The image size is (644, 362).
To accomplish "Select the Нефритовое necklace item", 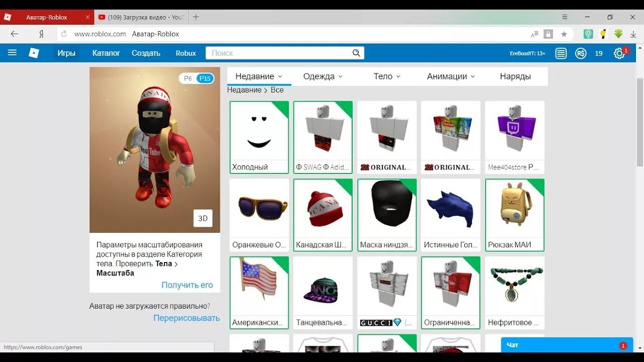I will point(515,293).
